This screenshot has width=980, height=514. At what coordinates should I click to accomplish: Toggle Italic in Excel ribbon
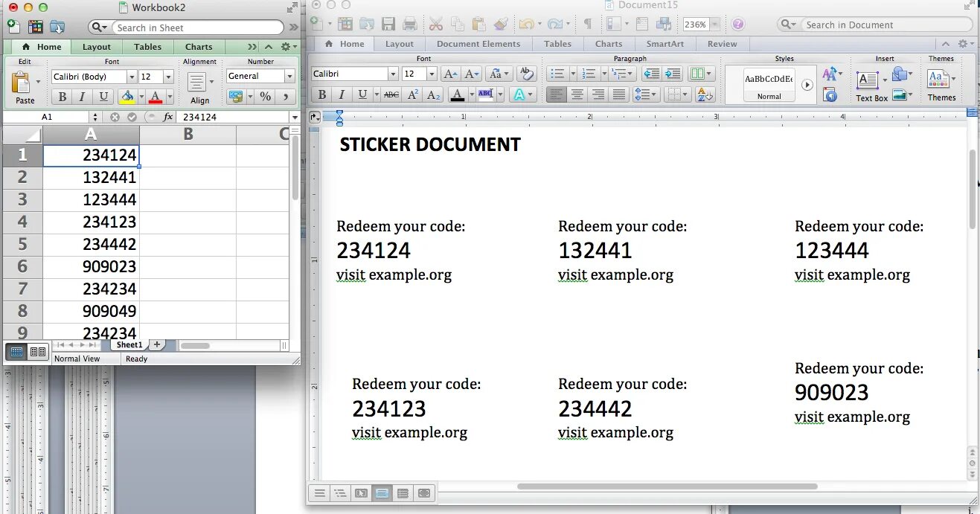coord(83,97)
